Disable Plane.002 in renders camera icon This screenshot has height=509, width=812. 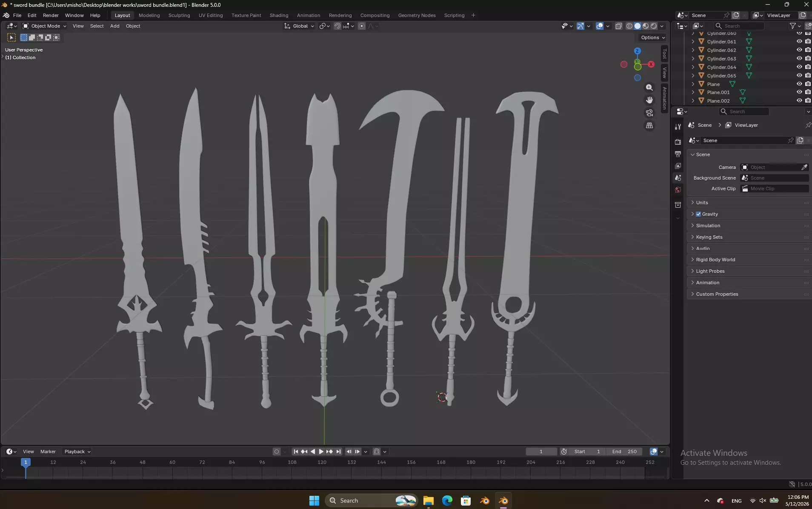click(808, 100)
